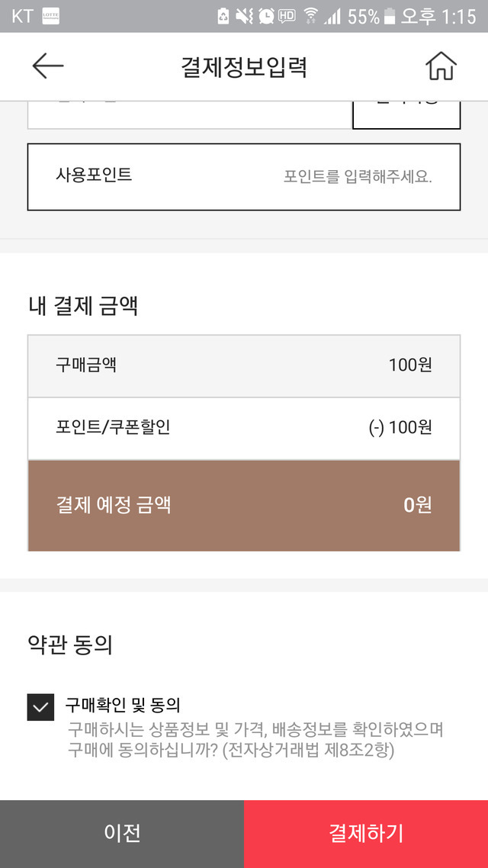Go to home via house icon
Image resolution: width=488 pixels, height=868 pixels.
point(441,66)
